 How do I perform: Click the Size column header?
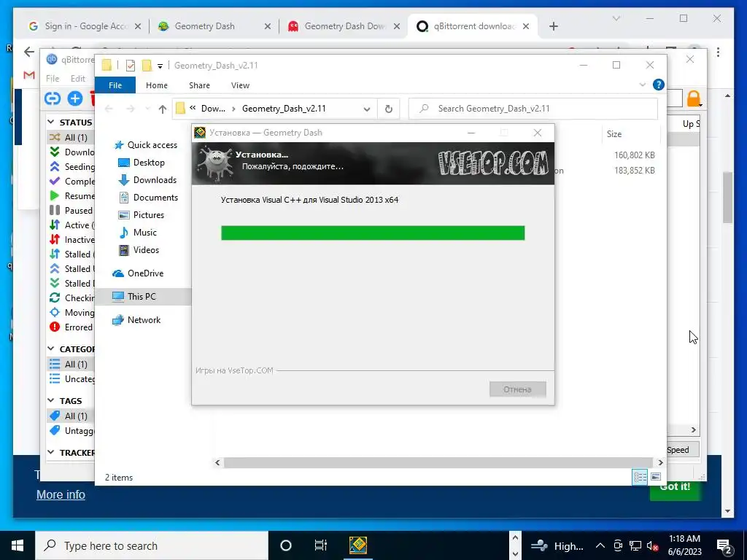[614, 134]
